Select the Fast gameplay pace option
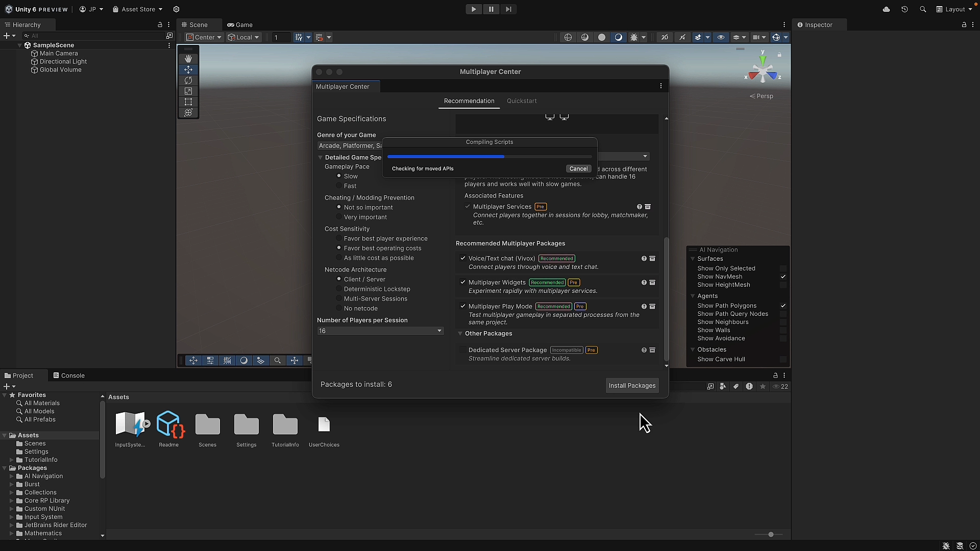 [x=339, y=186]
